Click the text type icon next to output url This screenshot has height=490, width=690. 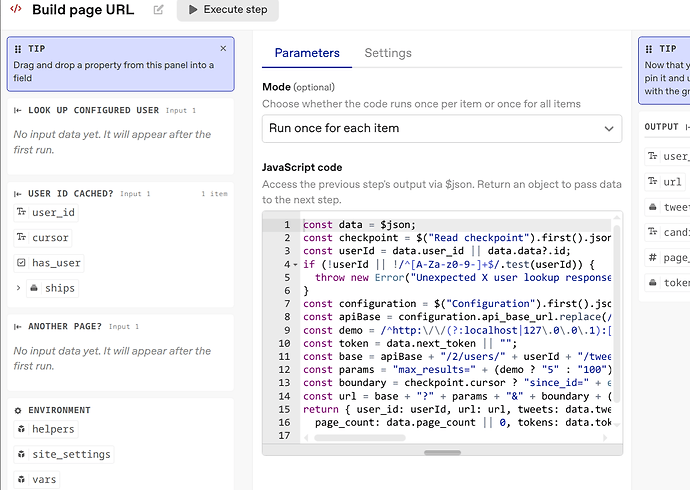[653, 181]
